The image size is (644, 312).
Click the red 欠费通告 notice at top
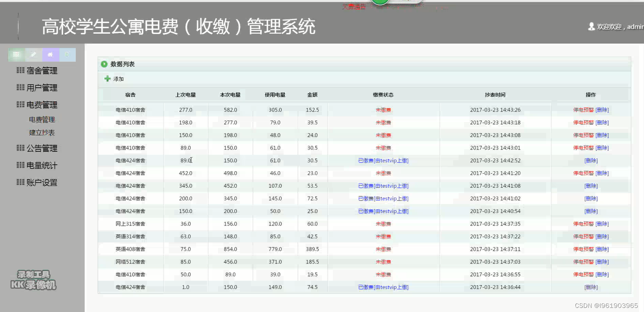pyautogui.click(x=354, y=7)
